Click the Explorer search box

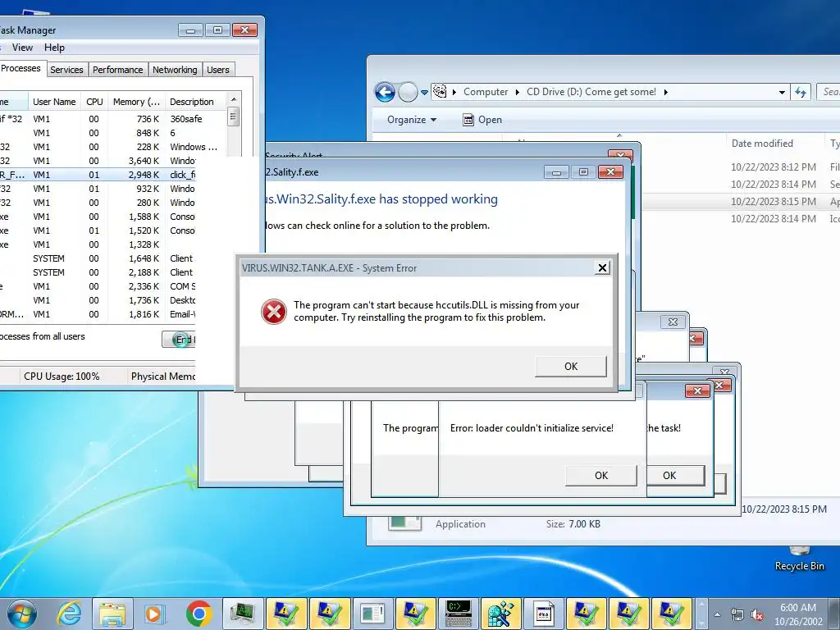click(829, 92)
